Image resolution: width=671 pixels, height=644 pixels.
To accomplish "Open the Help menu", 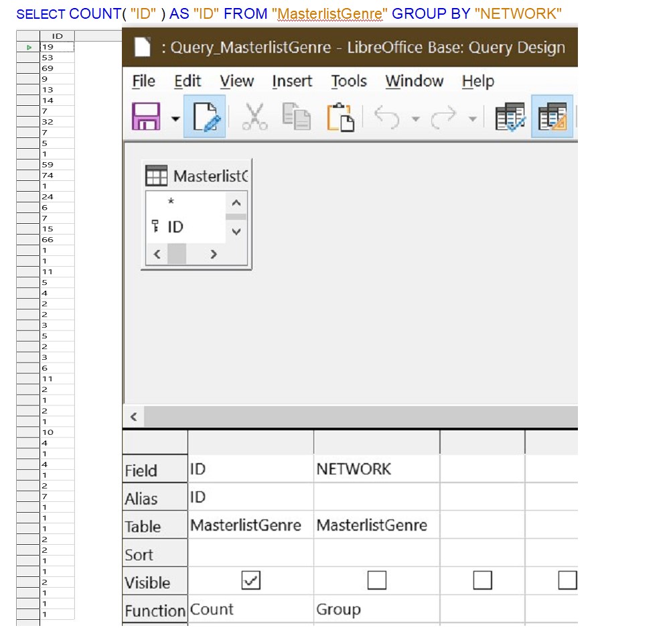I will tap(478, 81).
